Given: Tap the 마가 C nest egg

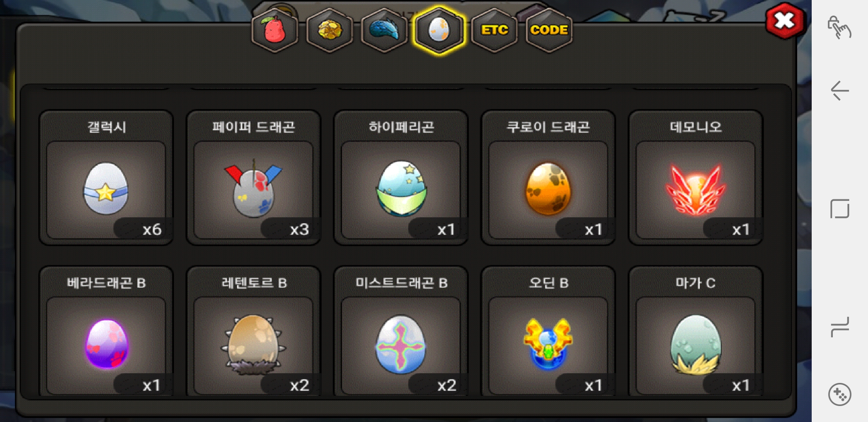Looking at the screenshot, I should click(696, 331).
